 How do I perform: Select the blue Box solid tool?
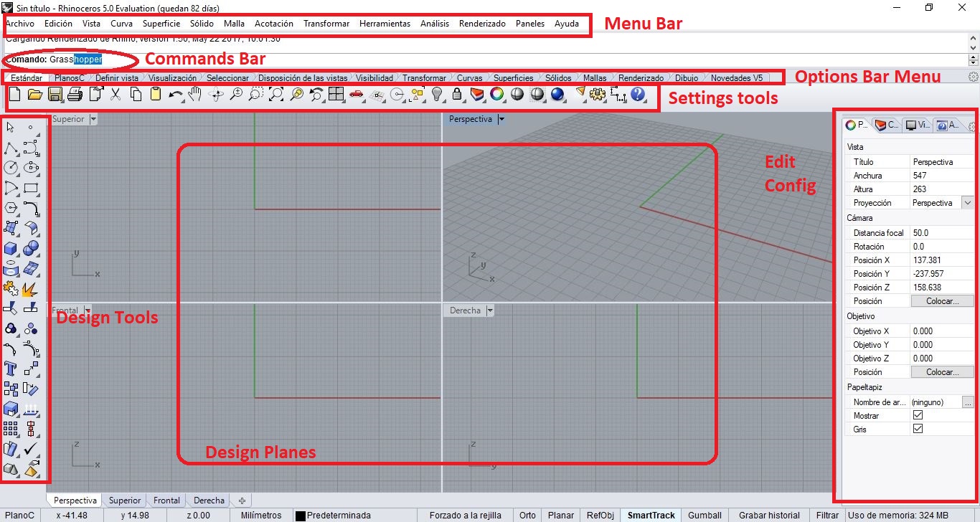[11, 248]
